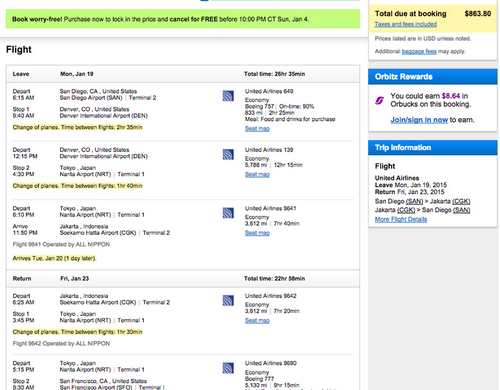Click United Airlines logo for flight 649

tap(228, 96)
